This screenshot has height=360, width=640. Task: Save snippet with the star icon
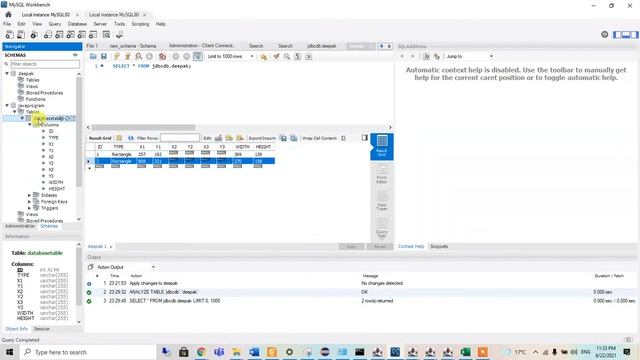(263, 56)
